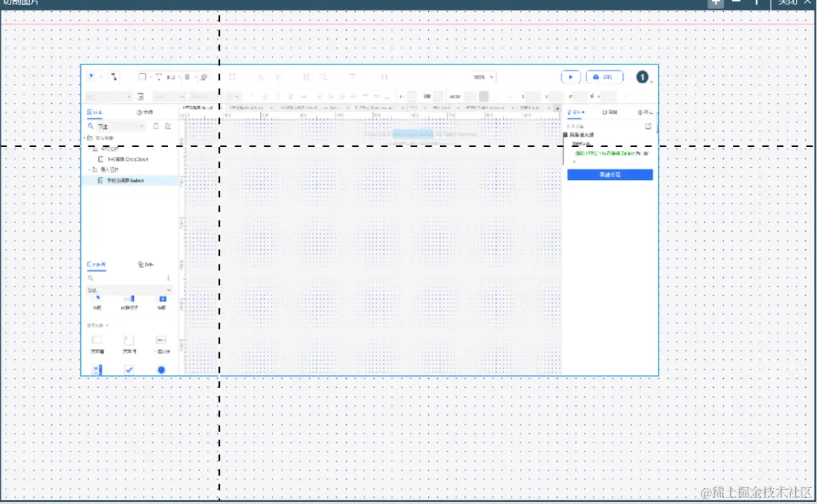Switch to the Interactions tab

coord(576,112)
